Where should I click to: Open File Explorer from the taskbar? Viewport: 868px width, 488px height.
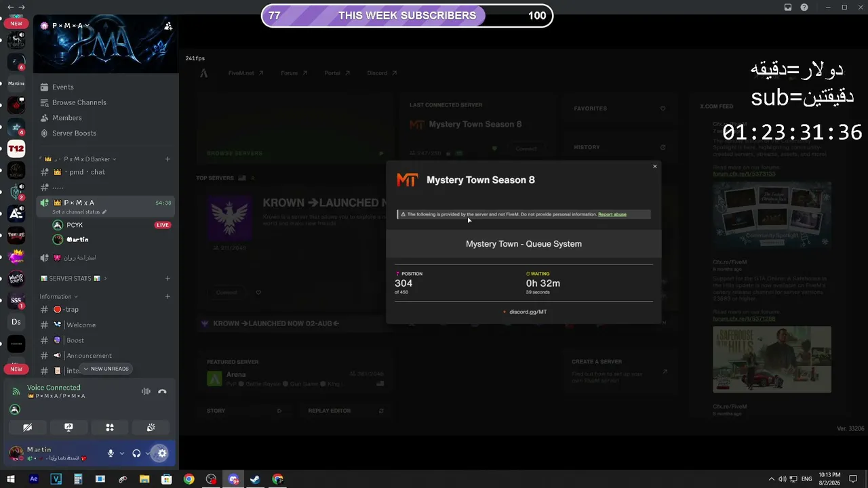[x=144, y=479]
